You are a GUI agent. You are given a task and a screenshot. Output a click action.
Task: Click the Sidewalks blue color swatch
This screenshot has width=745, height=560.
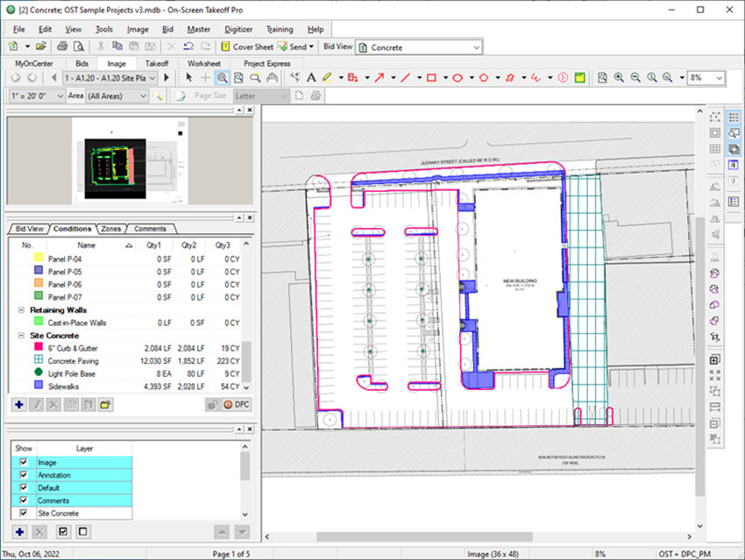(38, 386)
